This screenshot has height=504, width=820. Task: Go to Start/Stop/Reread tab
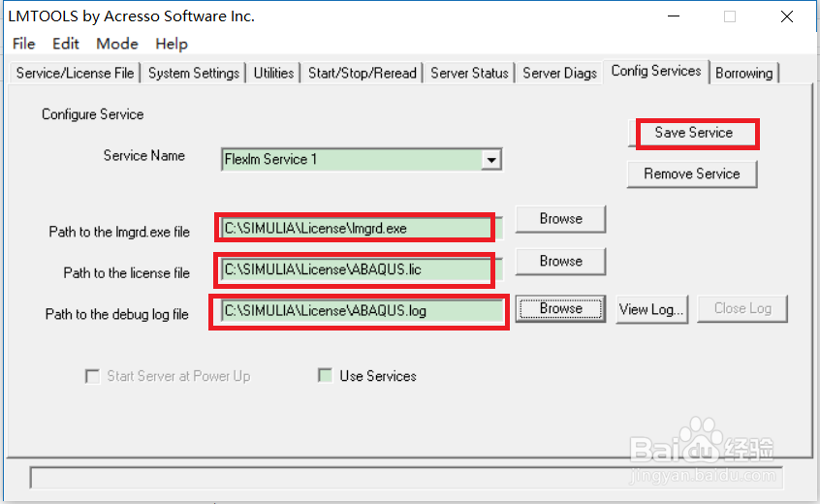[362, 73]
